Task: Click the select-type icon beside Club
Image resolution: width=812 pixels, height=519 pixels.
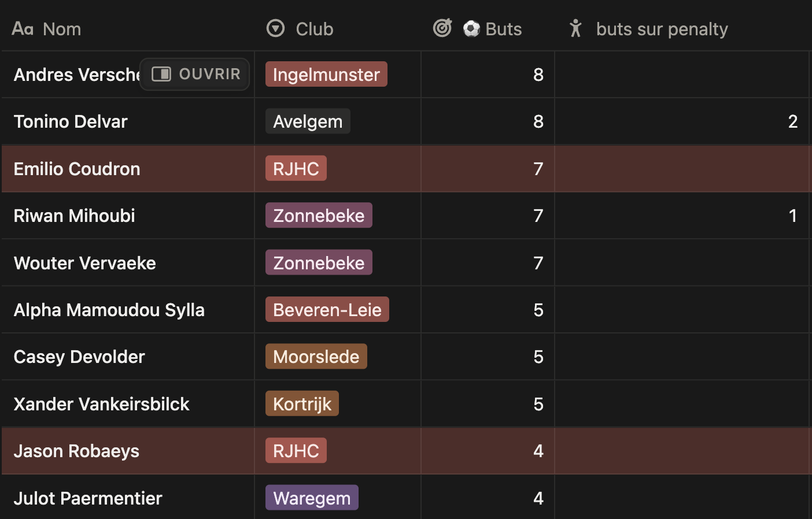Action: 275,28
